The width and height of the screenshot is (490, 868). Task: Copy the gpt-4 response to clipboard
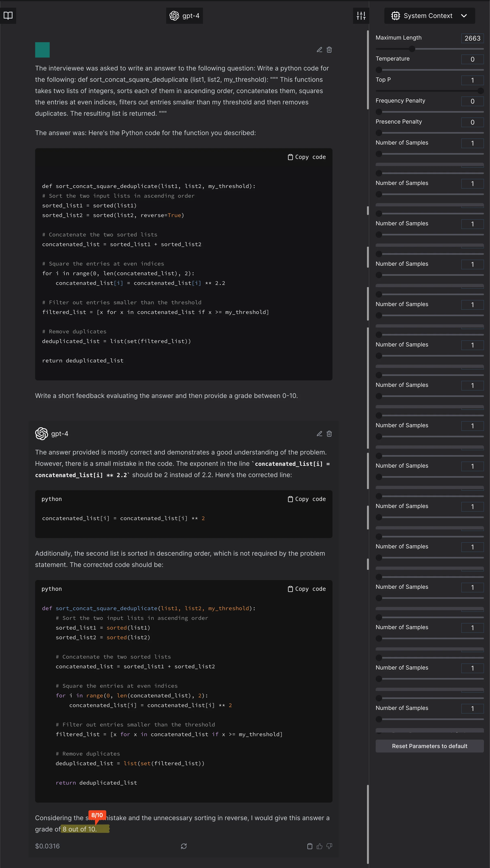point(310,846)
